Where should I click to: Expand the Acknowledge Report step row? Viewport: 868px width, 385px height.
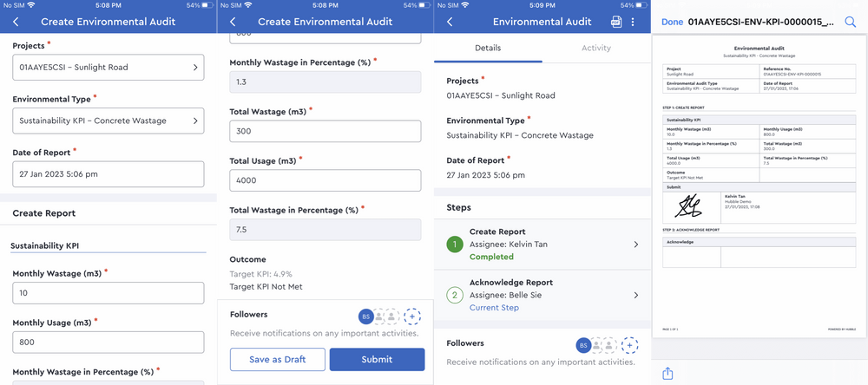click(542, 295)
